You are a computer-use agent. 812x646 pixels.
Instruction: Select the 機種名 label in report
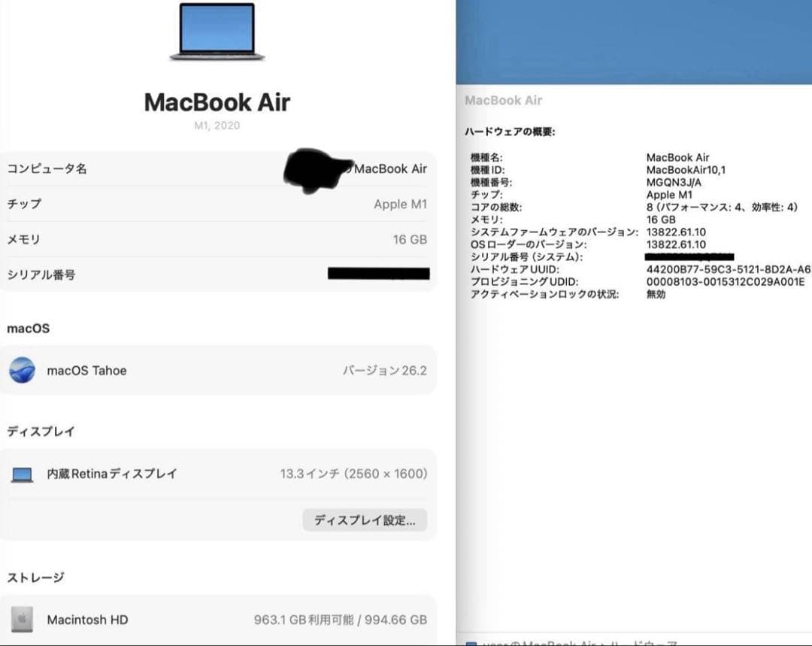486,157
